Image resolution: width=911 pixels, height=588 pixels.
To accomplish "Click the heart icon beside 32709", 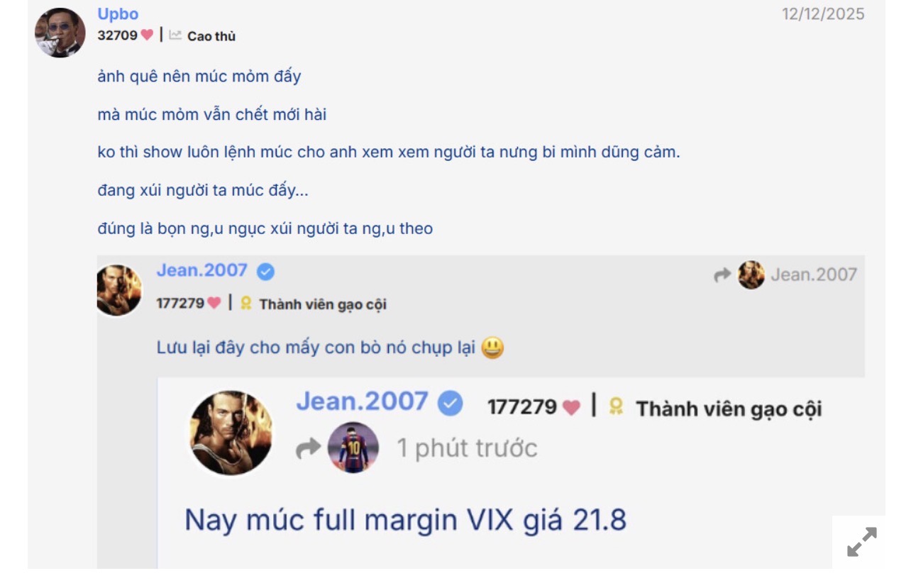I will point(147,35).
